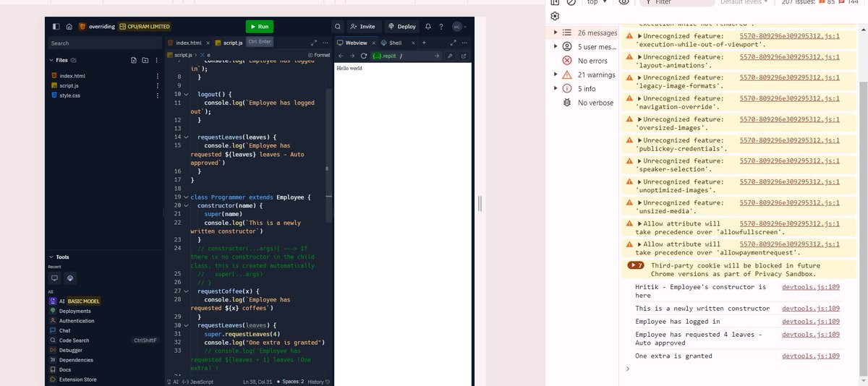The width and height of the screenshot is (868, 386).
Task: Add a new pane tab with plus
Action: [424, 43]
